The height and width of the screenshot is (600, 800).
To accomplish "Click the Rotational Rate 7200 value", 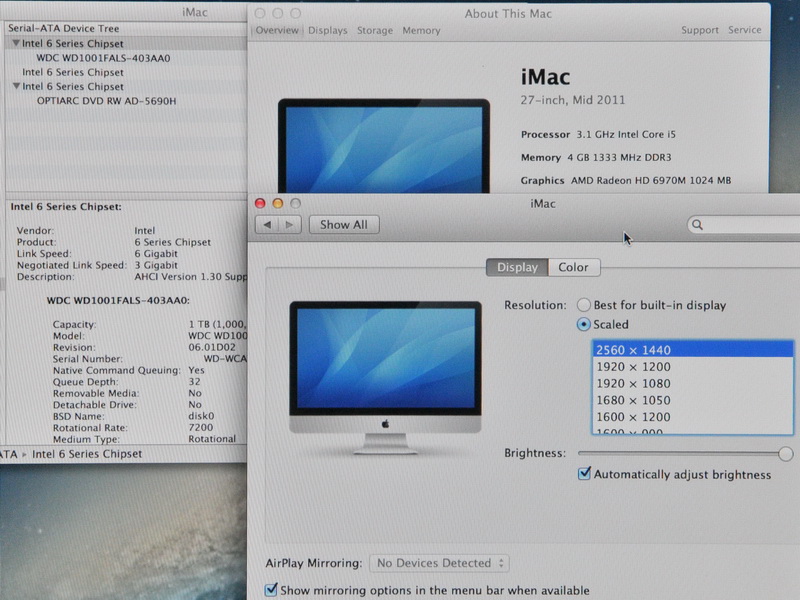I will pos(201,428).
